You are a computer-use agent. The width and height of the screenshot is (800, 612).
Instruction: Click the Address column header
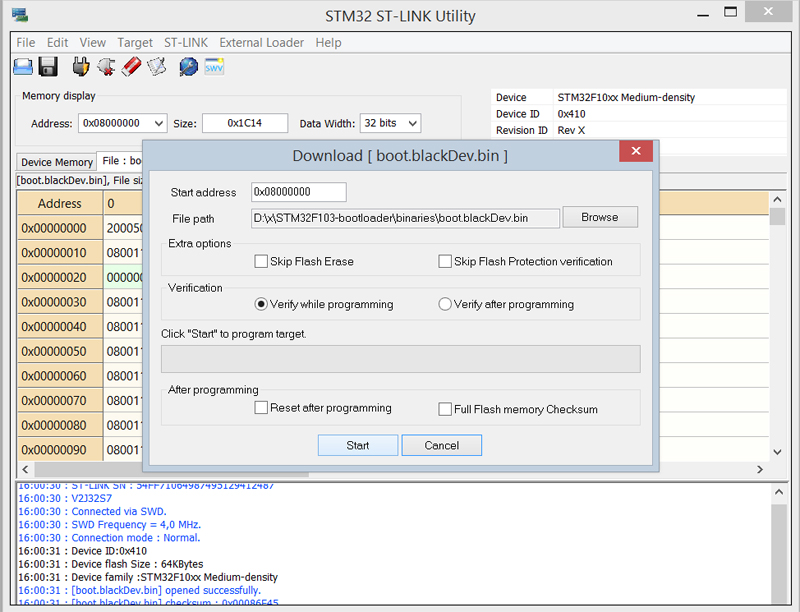click(x=60, y=203)
